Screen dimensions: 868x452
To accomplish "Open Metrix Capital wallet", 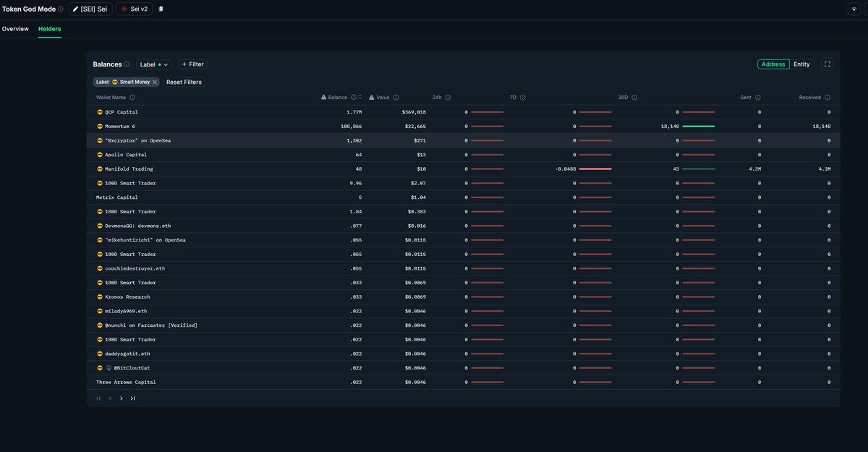I will click(x=116, y=197).
